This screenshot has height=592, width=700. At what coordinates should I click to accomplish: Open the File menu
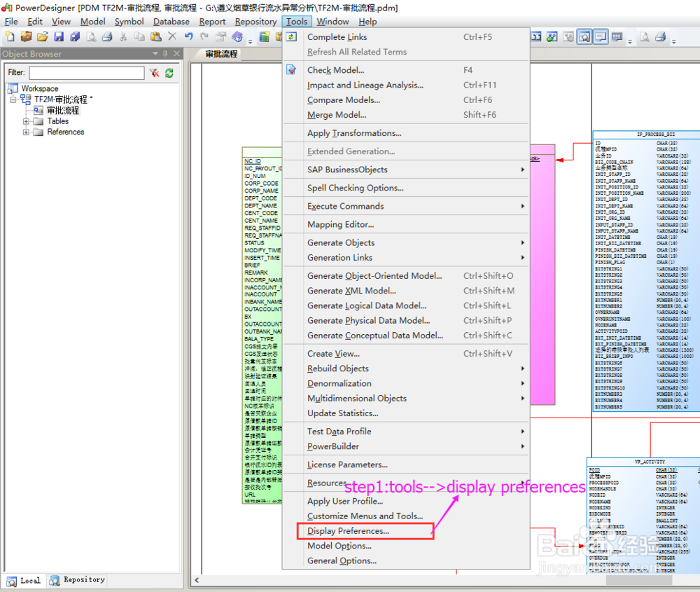click(x=11, y=22)
